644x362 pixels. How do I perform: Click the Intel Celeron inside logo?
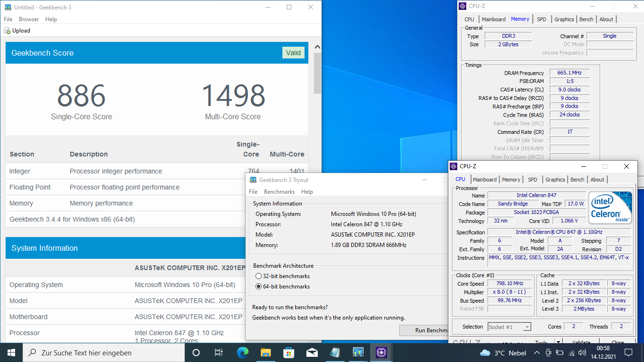610,207
